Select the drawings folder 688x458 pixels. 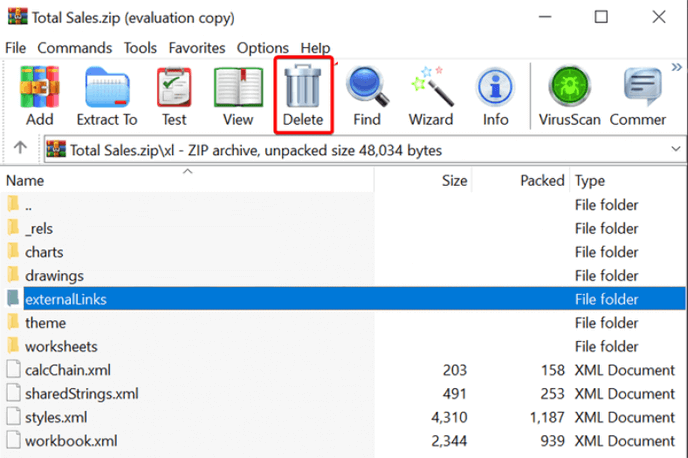click(344, 276)
